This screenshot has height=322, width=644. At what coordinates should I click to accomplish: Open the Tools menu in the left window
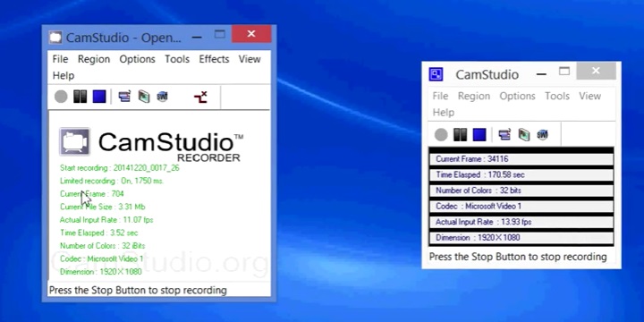click(177, 59)
